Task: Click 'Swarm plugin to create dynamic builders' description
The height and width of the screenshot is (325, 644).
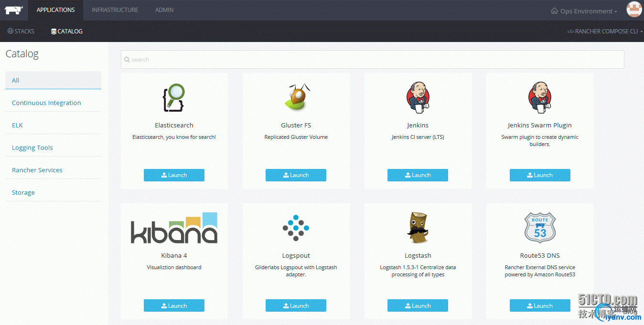Action: point(539,140)
